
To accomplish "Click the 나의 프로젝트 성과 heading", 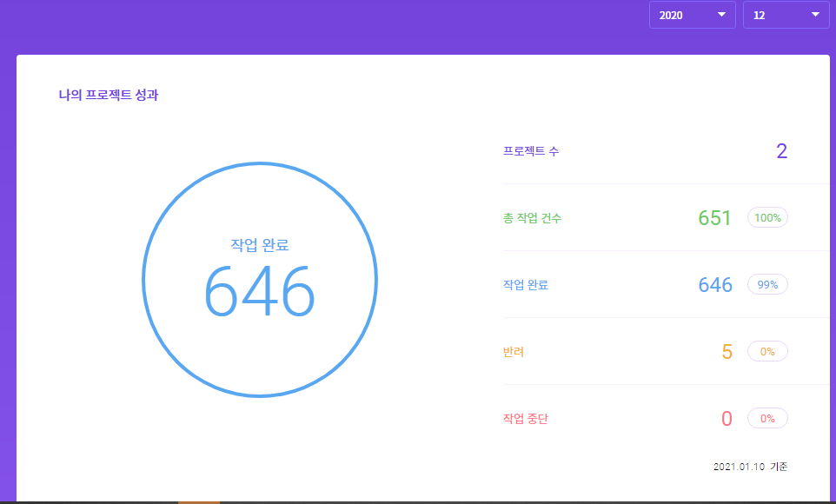I will point(109,95).
